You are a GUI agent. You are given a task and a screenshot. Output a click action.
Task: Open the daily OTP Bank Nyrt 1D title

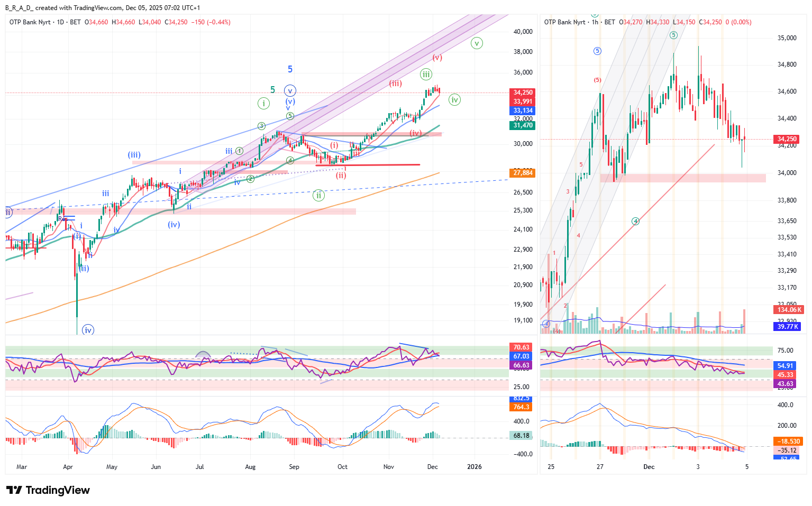(x=37, y=22)
